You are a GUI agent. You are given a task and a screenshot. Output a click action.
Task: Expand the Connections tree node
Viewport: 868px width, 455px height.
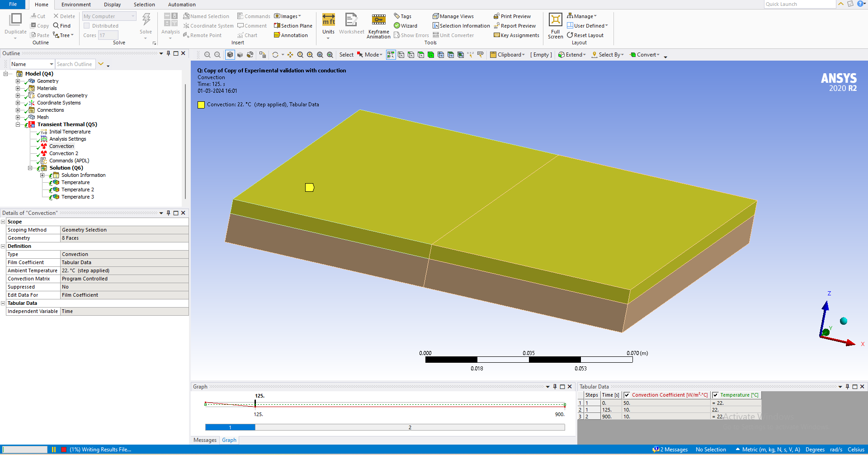[18, 110]
